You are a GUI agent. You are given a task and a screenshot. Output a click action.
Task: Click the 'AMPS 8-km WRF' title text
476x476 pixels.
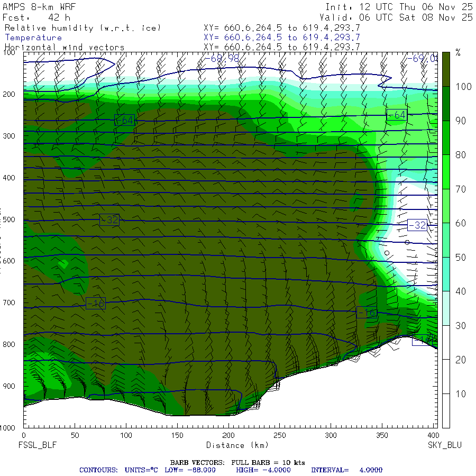tap(39, 7)
